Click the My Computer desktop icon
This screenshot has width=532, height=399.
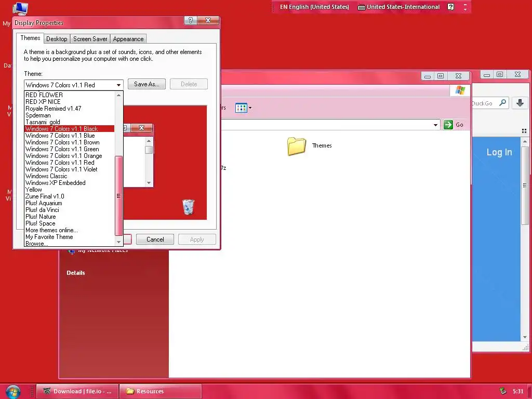click(x=20, y=8)
